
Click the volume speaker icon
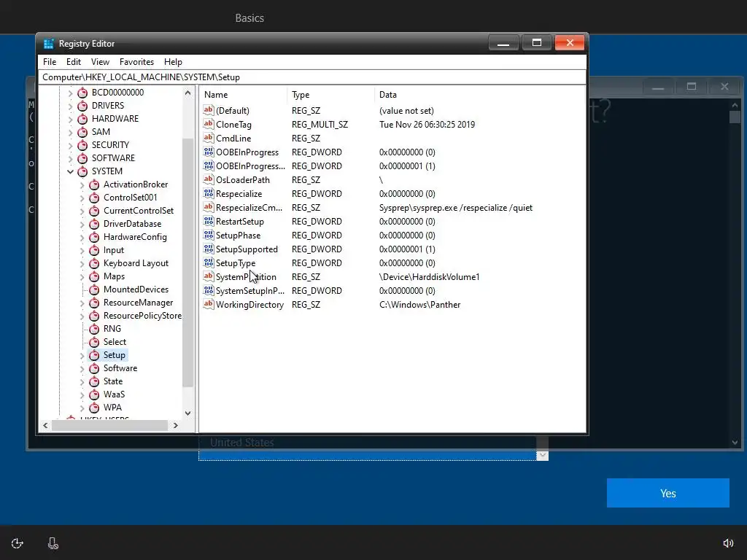click(729, 543)
